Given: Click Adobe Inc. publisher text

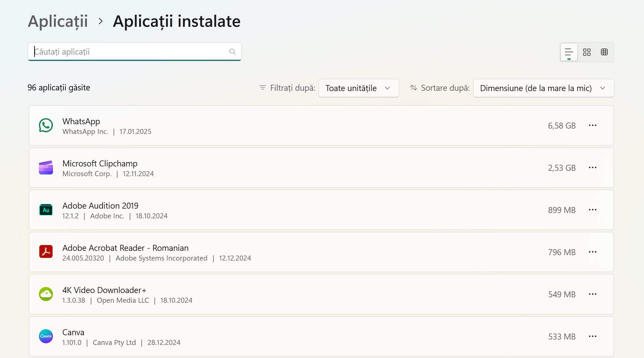Looking at the screenshot, I should [x=107, y=216].
